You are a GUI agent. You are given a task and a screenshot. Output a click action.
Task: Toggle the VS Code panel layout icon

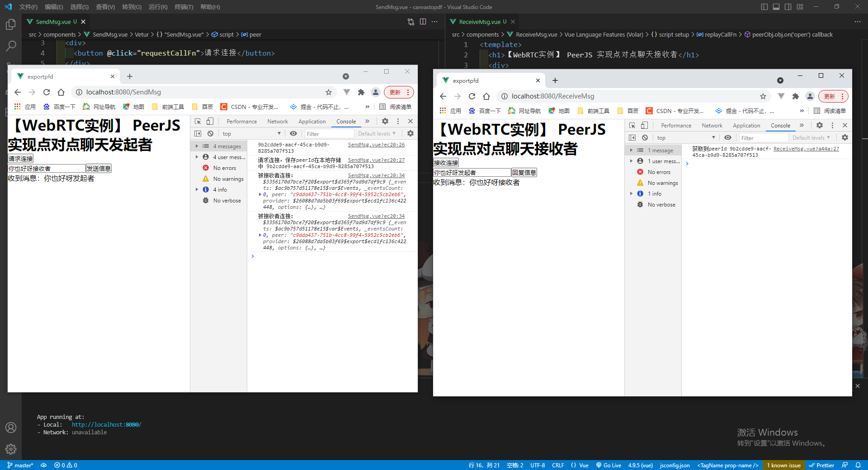tap(776, 7)
